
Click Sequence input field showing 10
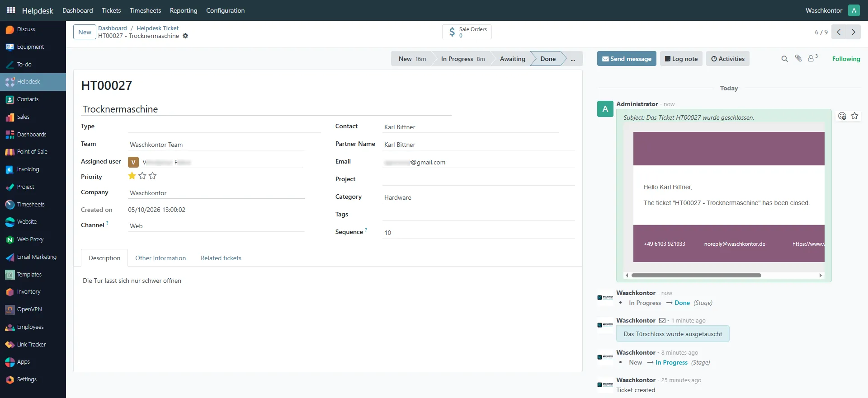tap(479, 233)
